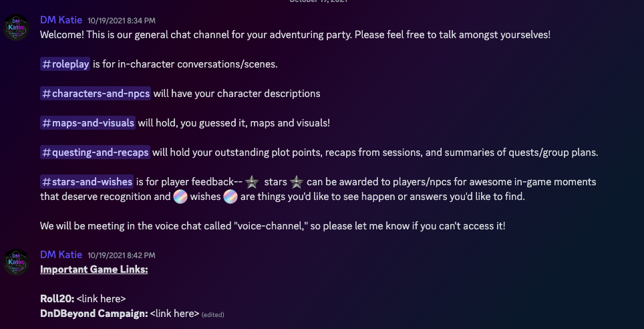Click DM Katie's avatar on the welcome message
This screenshot has width=644, height=329.
click(16, 27)
